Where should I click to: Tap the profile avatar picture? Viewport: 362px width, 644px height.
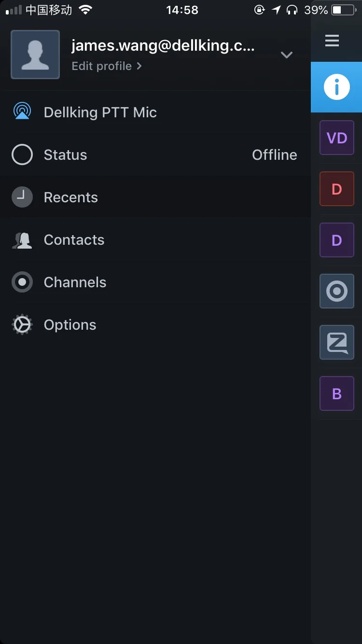(35, 55)
